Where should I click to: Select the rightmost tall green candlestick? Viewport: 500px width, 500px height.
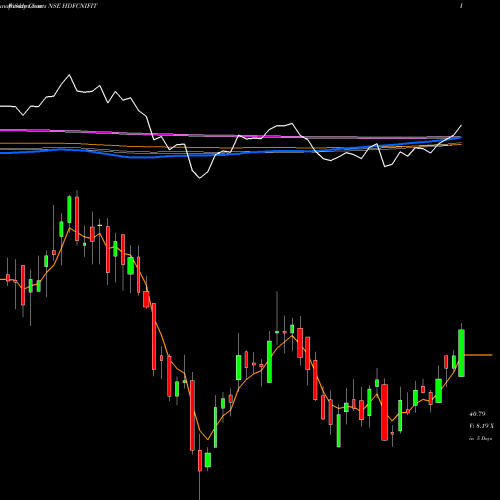click(461, 353)
